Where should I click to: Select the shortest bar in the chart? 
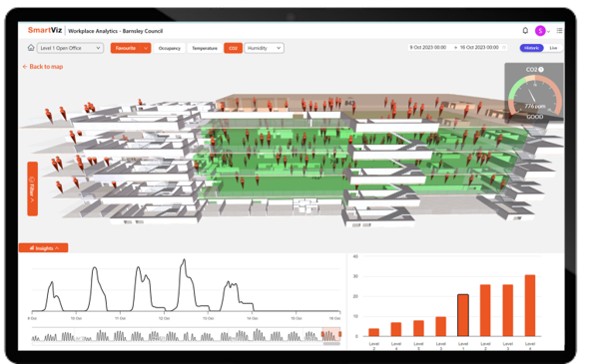coord(374,332)
